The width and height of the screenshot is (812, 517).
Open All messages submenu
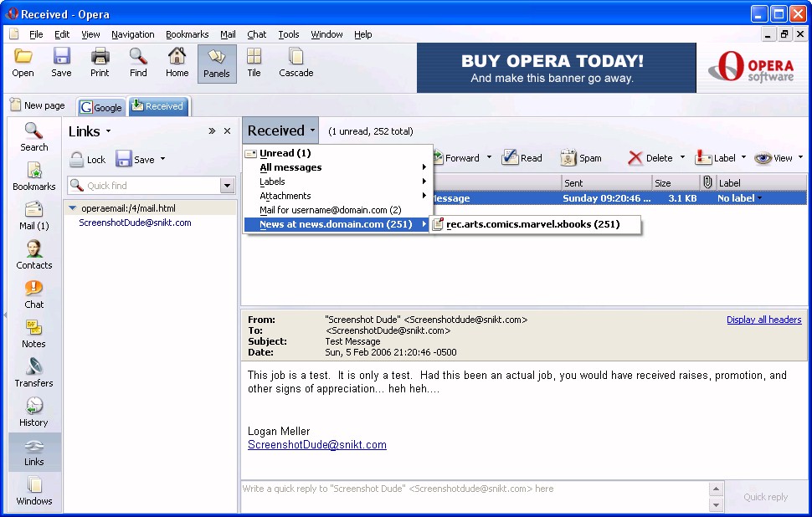point(337,167)
